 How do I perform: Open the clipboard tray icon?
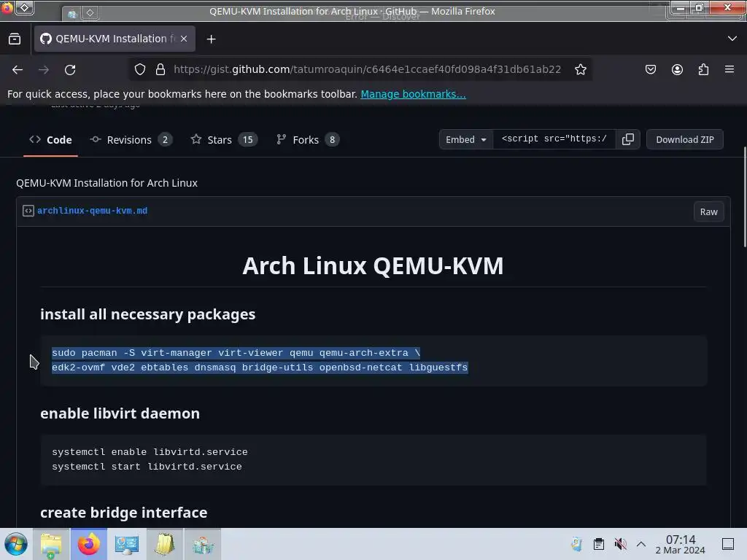click(x=599, y=544)
